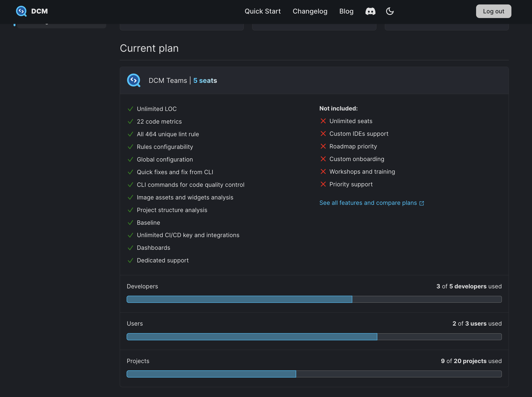Image resolution: width=532 pixels, height=397 pixels.
Task: Click the red X beside Priority support
Action: point(323,184)
